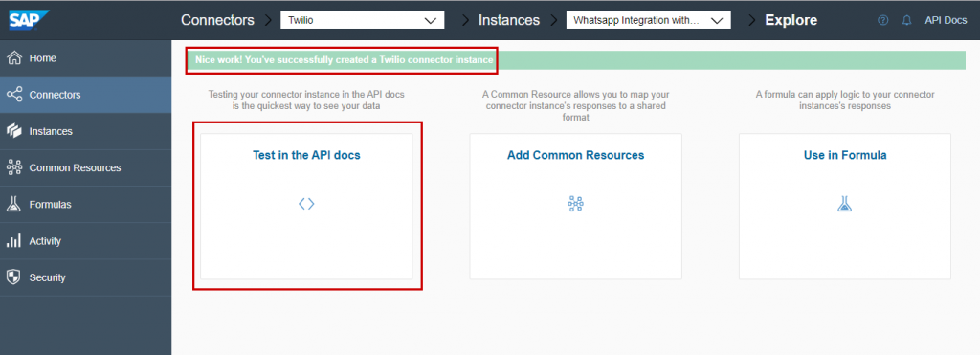Image resolution: width=980 pixels, height=355 pixels.
Task: Click the Security shield icon in sidebar
Action: 13,277
